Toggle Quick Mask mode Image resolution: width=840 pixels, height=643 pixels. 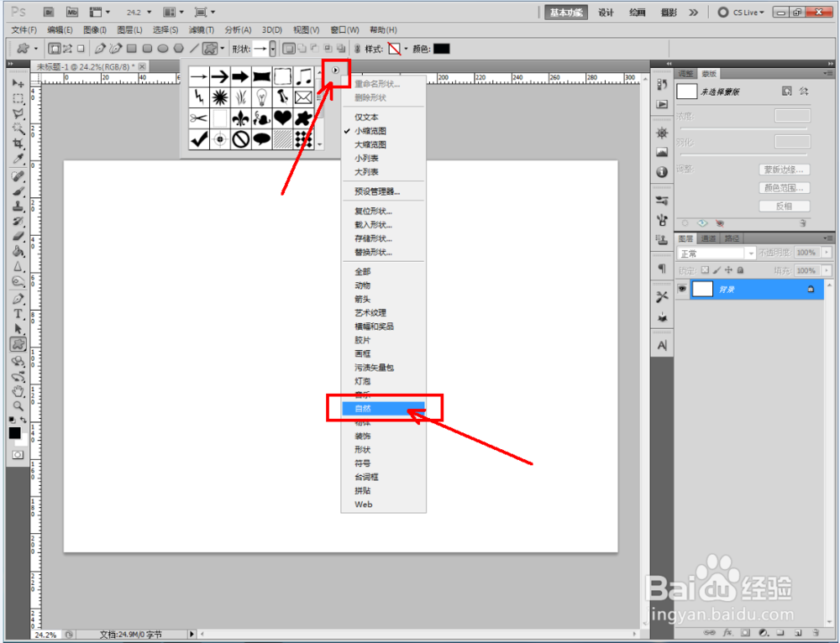click(x=18, y=454)
